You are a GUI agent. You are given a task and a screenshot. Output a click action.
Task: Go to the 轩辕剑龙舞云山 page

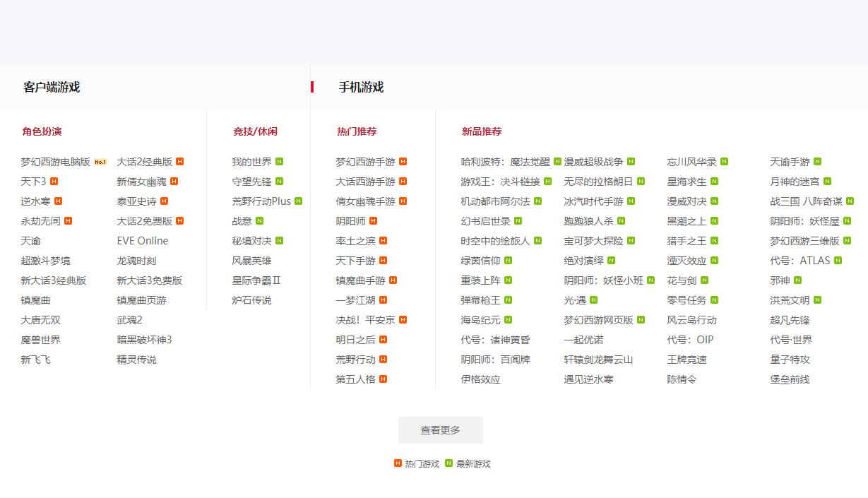[x=599, y=360]
